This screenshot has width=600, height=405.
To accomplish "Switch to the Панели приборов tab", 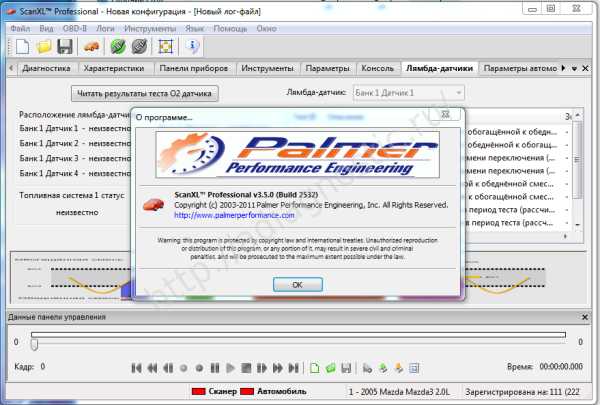I will [194, 68].
